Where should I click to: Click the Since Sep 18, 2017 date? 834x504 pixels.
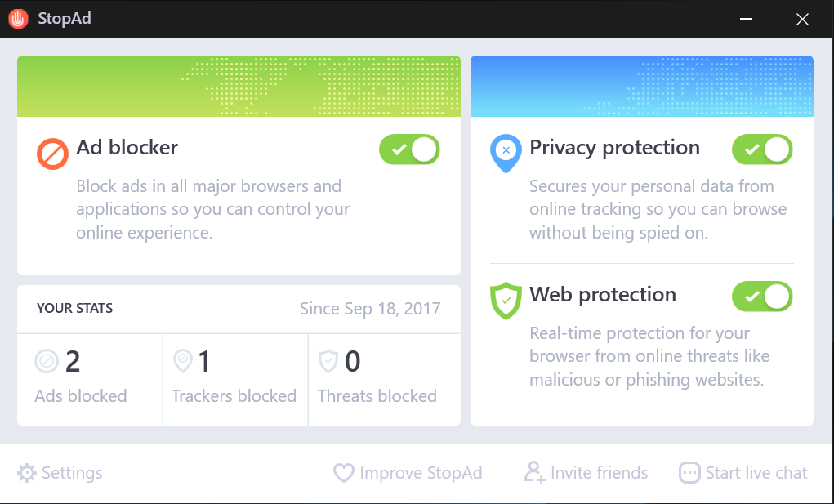pos(370,309)
